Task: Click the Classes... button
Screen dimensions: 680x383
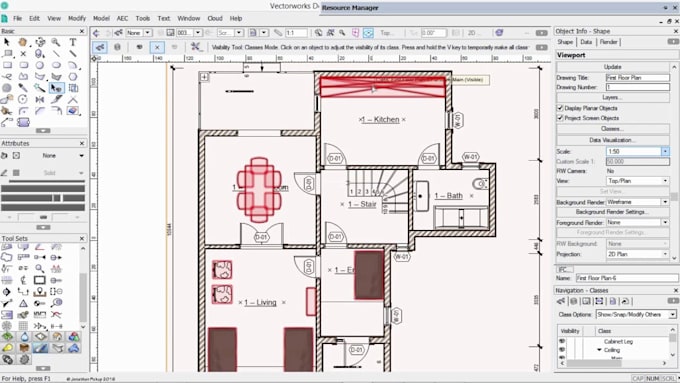Action: 612,129
